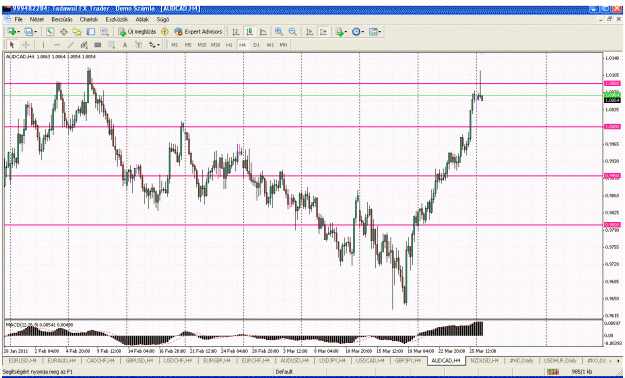
Task: Select the Trendline drawing tool
Action: 71,45
